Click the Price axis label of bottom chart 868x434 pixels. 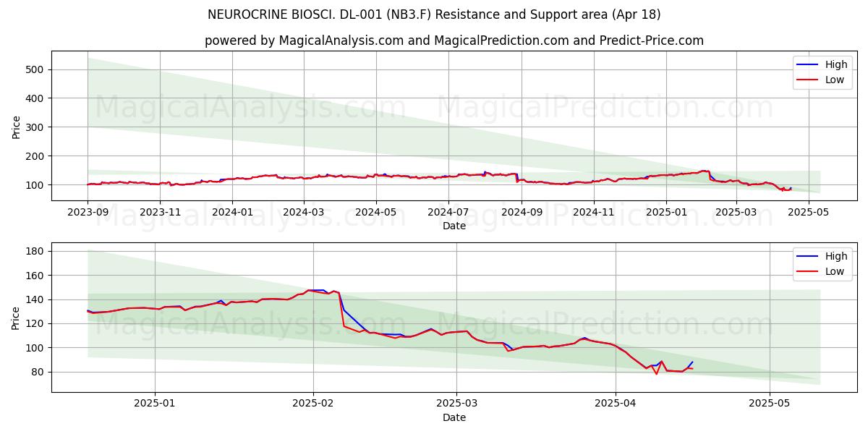[x=17, y=318]
